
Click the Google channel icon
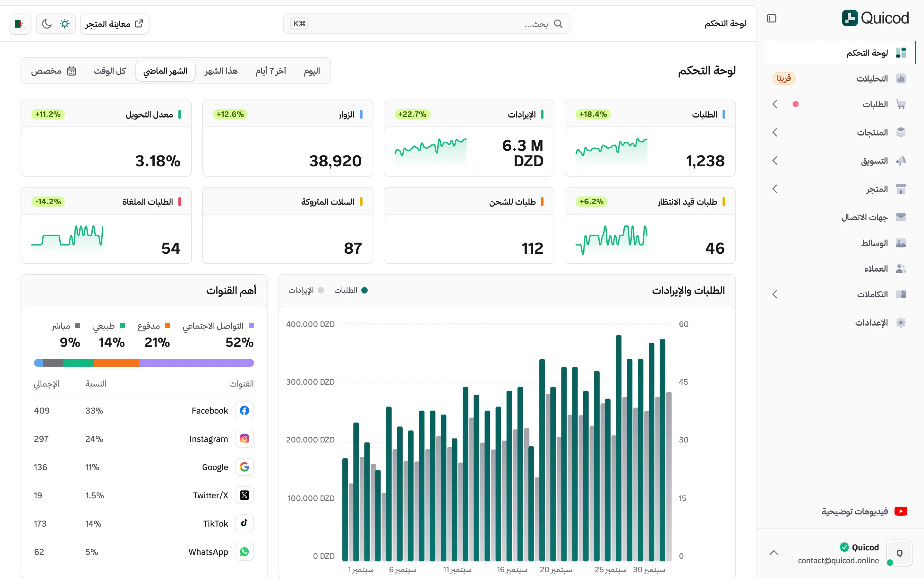(244, 467)
